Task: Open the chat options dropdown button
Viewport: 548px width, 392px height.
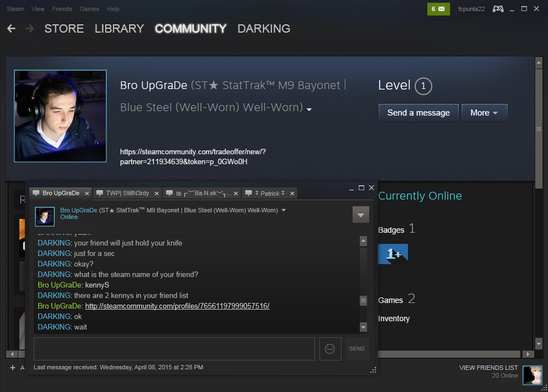Action: click(361, 215)
